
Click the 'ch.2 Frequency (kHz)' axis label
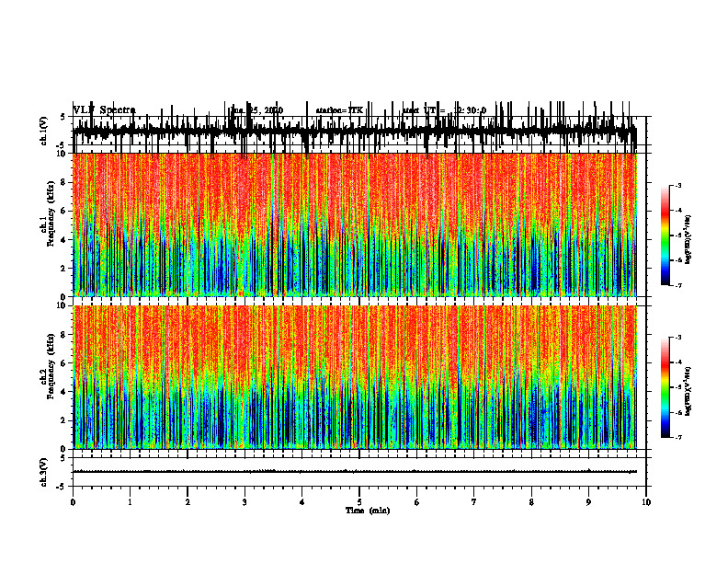coord(48,366)
